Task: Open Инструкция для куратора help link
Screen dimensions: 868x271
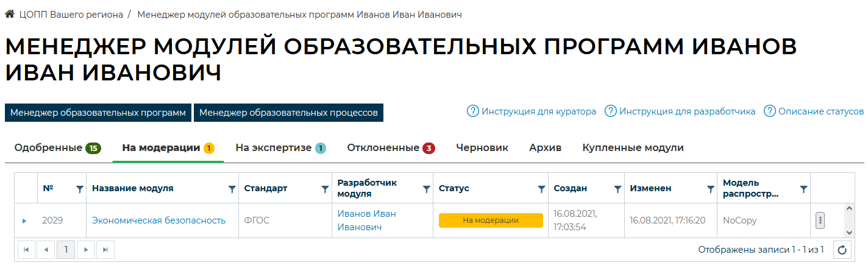Action: (532, 111)
